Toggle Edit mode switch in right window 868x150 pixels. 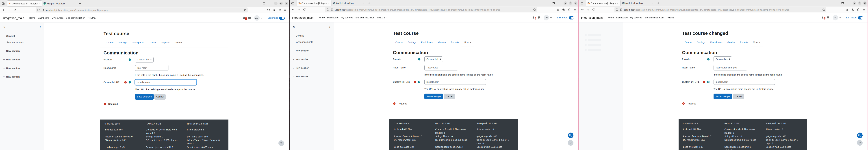(861, 18)
